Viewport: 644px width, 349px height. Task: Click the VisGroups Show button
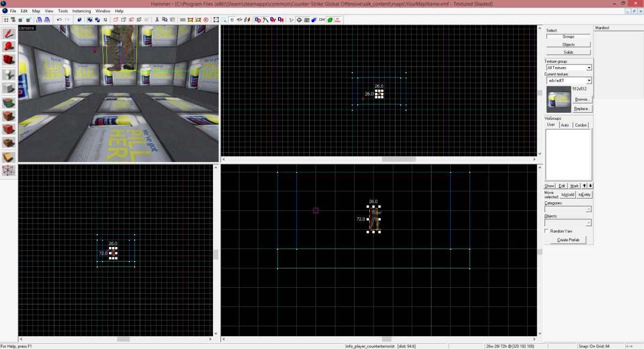click(550, 186)
